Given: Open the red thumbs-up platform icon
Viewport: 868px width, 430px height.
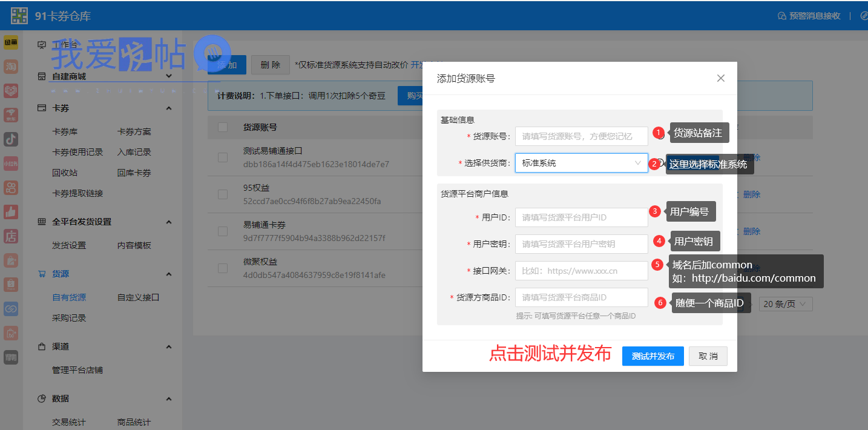Looking at the screenshot, I should 11,212.
